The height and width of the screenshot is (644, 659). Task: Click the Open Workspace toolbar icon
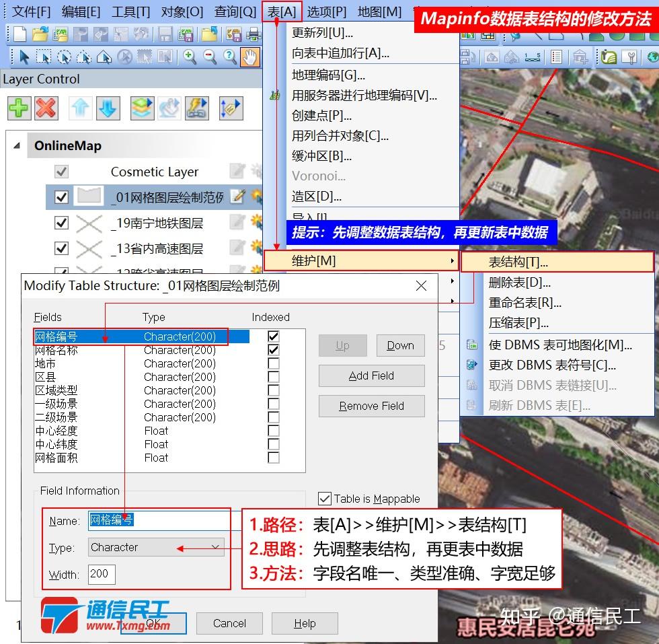(60, 34)
